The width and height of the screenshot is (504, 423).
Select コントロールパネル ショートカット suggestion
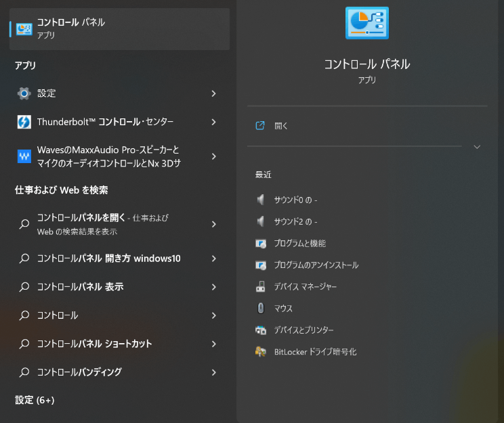tap(120, 344)
